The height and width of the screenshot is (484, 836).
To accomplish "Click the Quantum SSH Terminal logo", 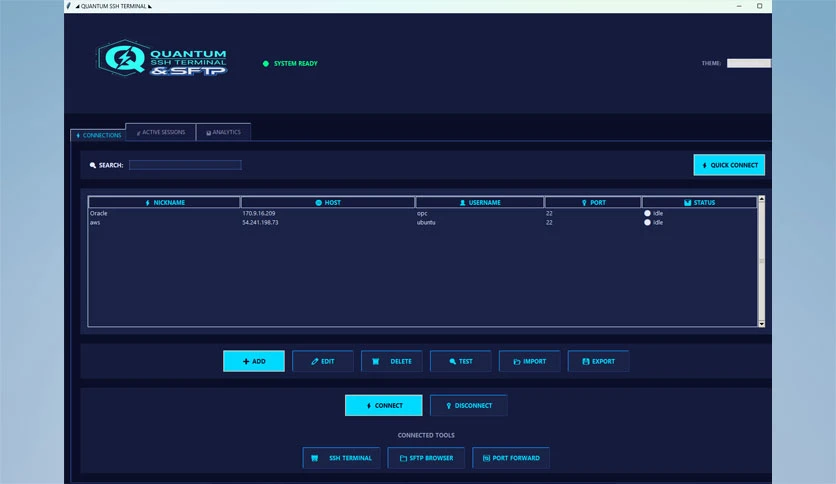I will point(162,58).
